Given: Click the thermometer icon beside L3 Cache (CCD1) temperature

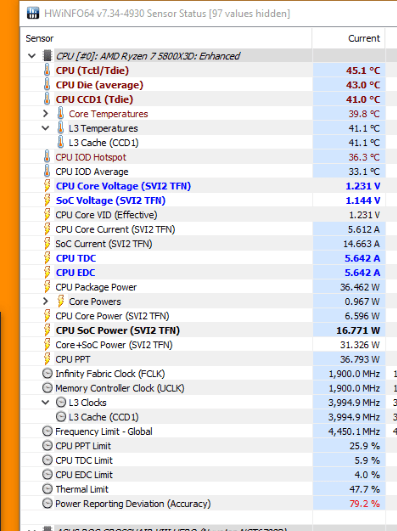Looking at the screenshot, I should pyautogui.click(x=60, y=143).
